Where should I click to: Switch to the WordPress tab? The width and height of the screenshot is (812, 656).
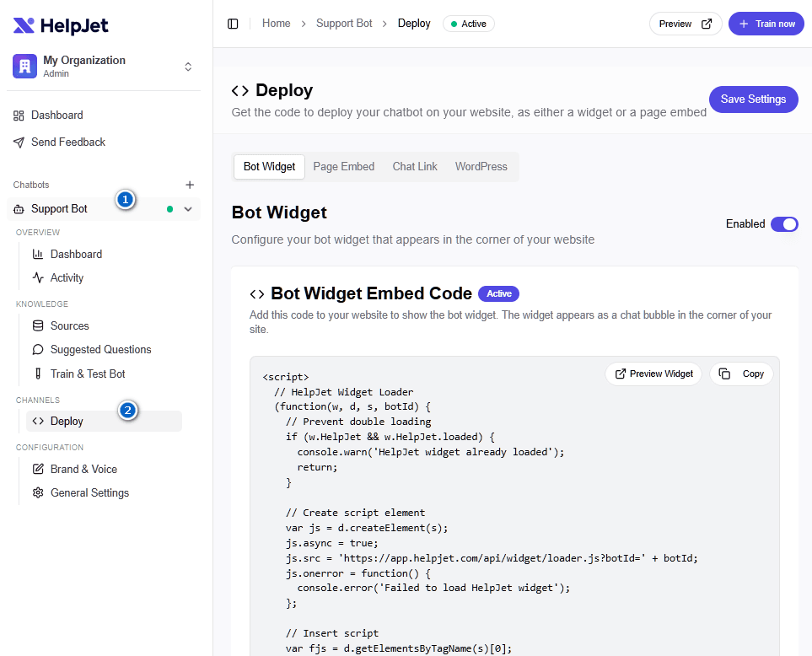[x=481, y=167]
